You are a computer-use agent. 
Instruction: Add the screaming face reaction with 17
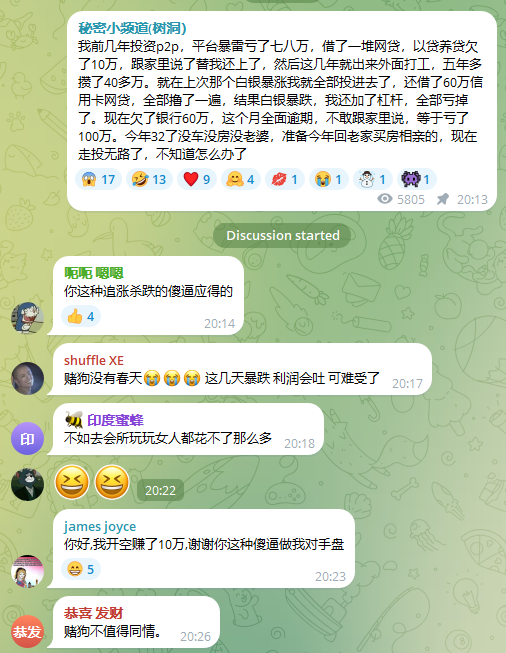pos(98,179)
